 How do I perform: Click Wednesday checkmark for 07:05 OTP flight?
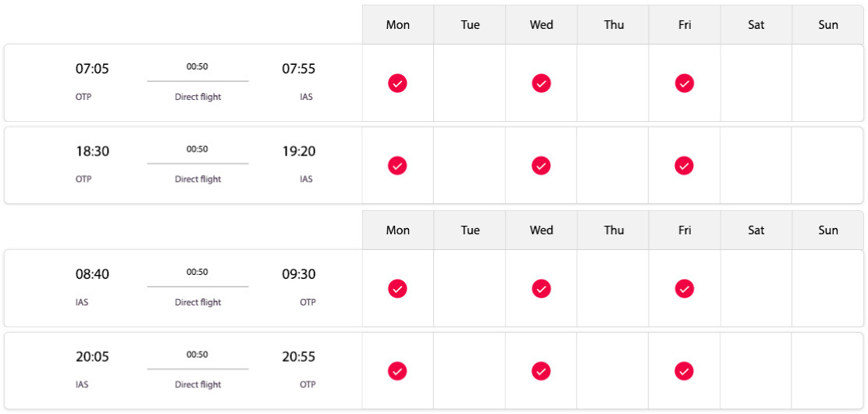point(542,83)
